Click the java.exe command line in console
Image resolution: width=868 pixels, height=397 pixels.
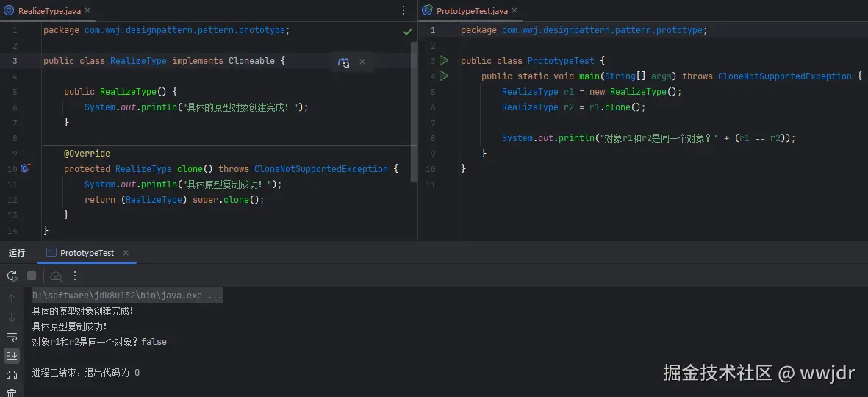tap(126, 296)
